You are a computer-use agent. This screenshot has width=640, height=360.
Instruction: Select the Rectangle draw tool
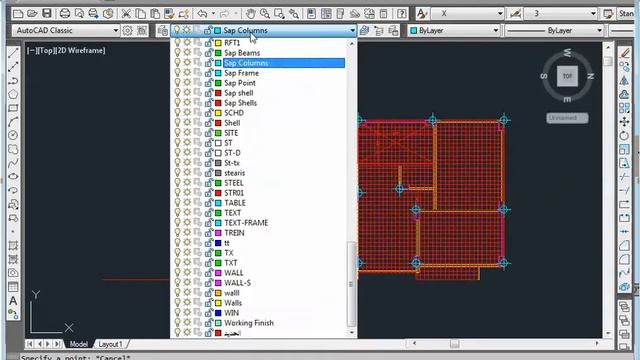(x=13, y=108)
